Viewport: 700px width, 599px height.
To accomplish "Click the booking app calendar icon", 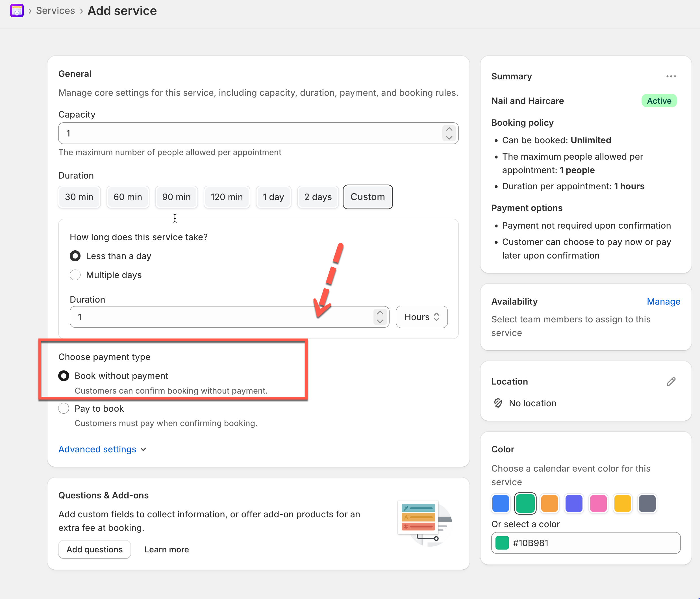I will pyautogui.click(x=17, y=10).
